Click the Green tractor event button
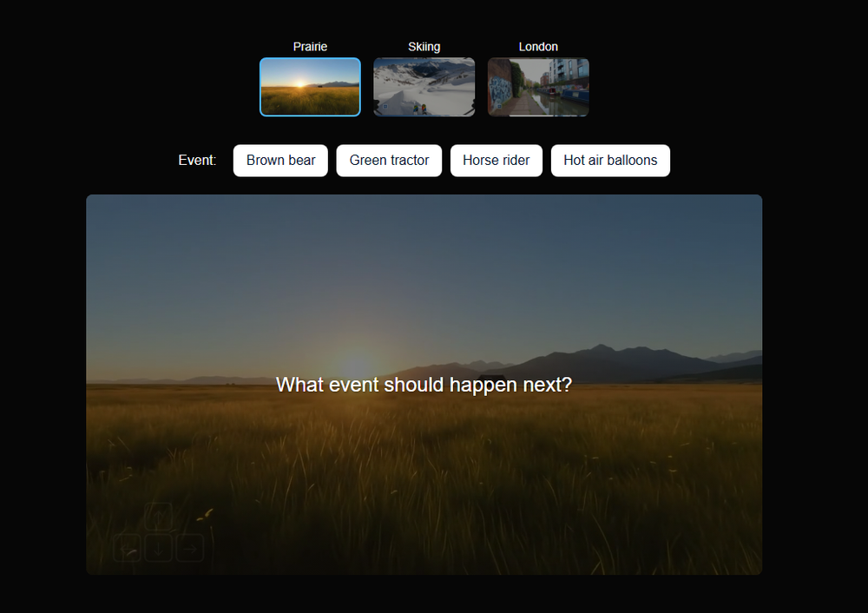The width and height of the screenshot is (868, 613). click(389, 161)
